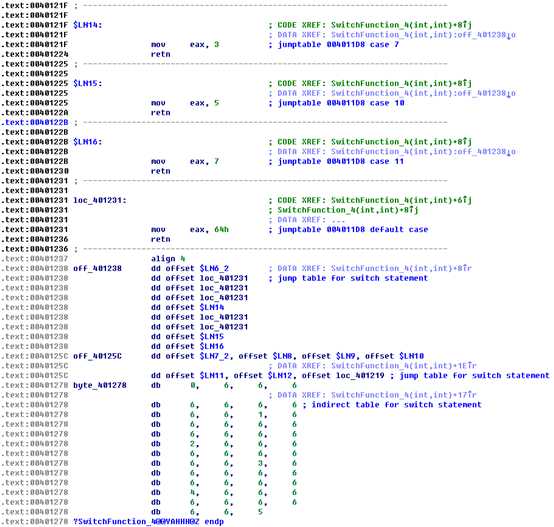
Task: Select the 'db 6, 6, 1, 6' row
Action: (224, 414)
